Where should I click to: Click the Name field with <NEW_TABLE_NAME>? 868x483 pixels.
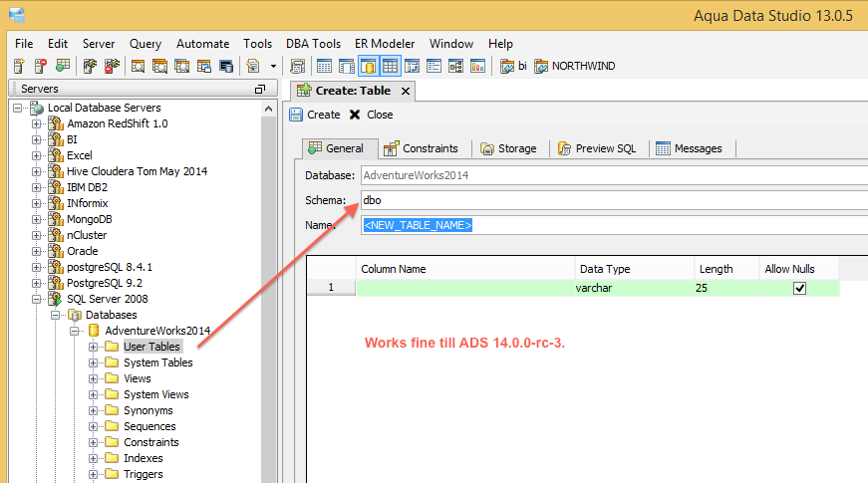[x=615, y=225]
